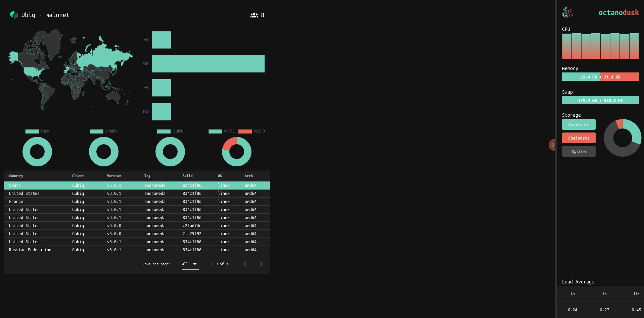
Task: Click the octanodusk title text
Action: (x=618, y=12)
